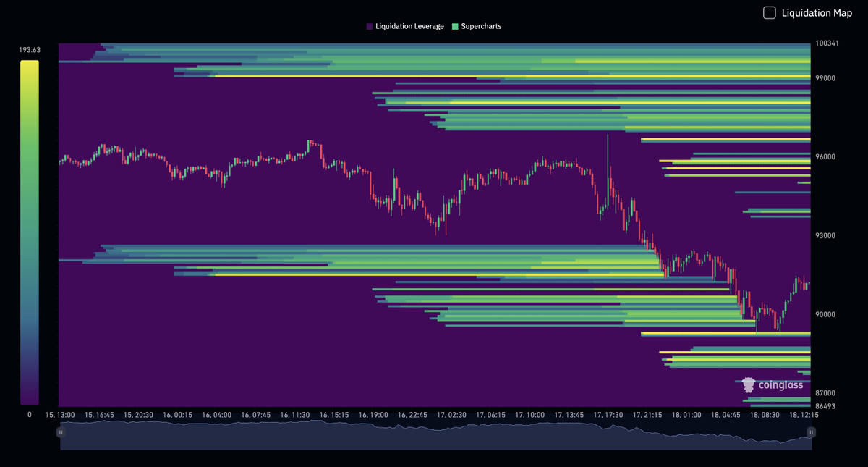Select the right handle of the timeline brush
Screen dimensions: 868x467
click(812, 432)
